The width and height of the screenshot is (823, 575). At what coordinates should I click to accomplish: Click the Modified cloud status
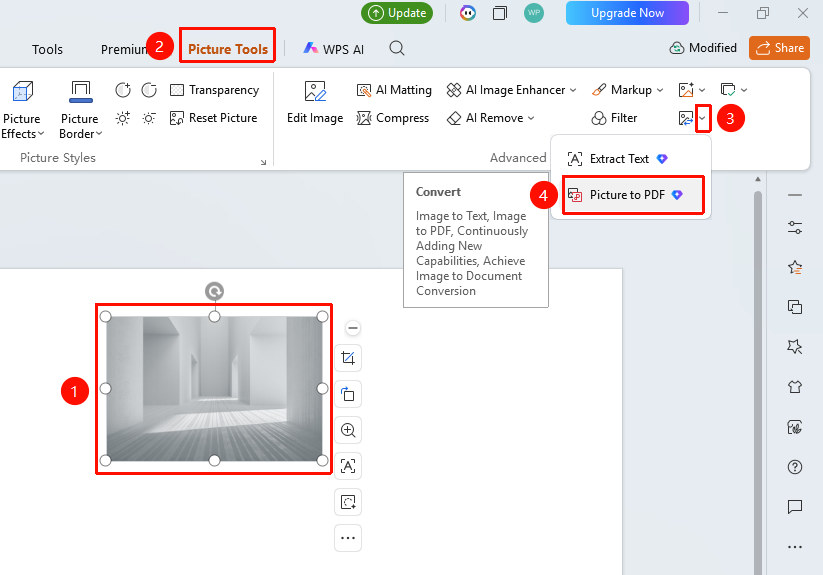(x=703, y=48)
